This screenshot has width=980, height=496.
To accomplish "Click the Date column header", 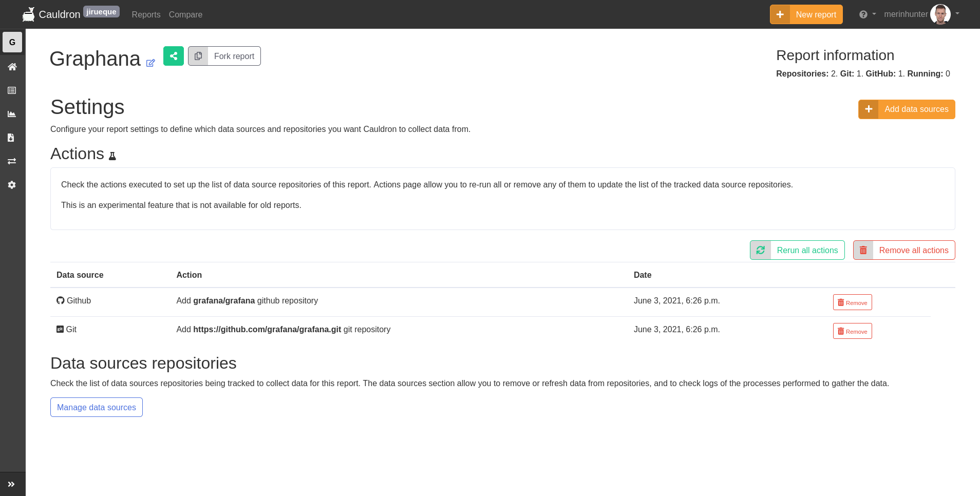I will click(643, 275).
